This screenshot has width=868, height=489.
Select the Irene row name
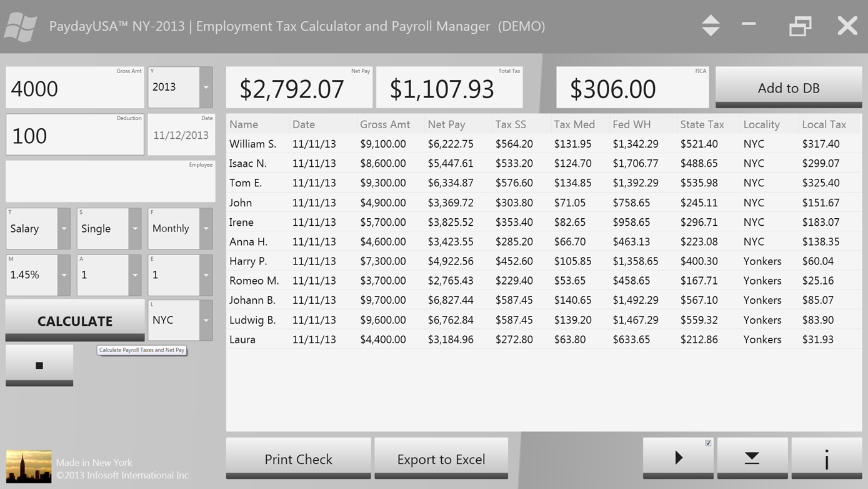tap(241, 222)
